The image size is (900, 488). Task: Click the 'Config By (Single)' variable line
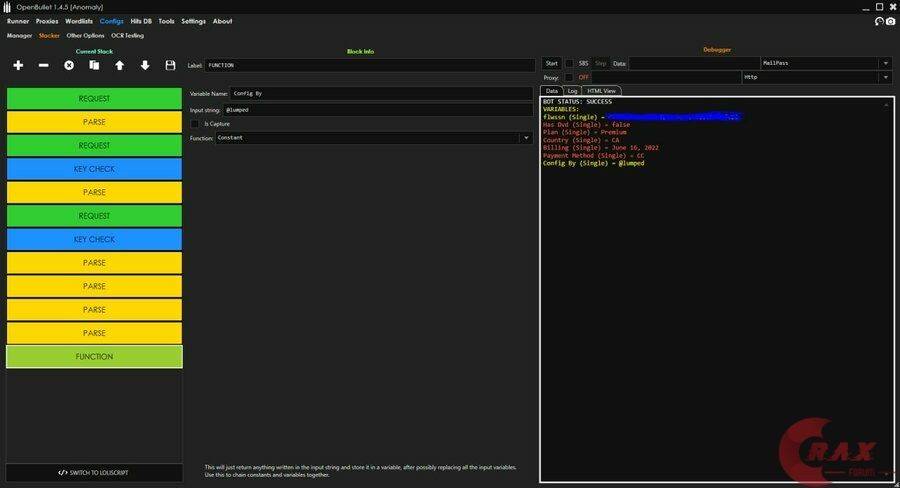pos(593,163)
